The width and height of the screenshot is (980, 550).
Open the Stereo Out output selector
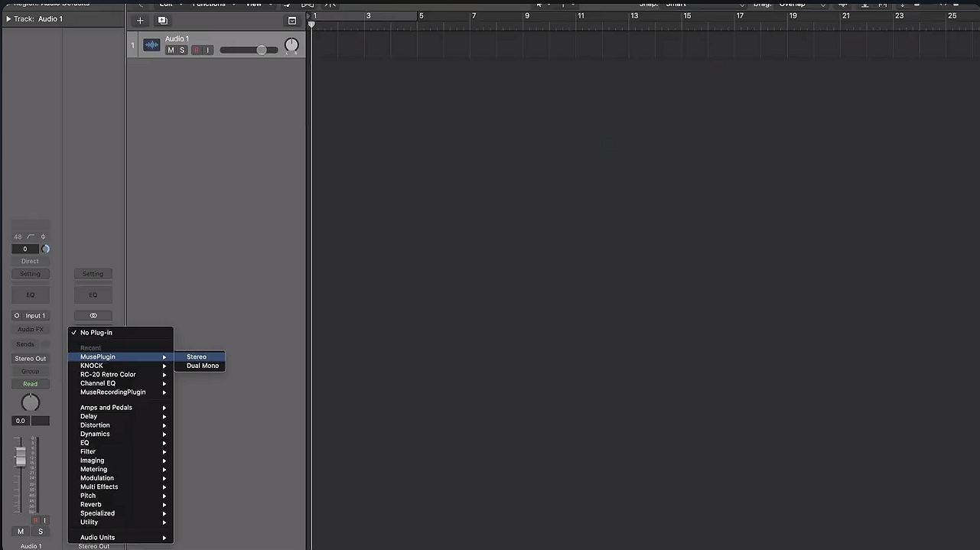point(31,359)
